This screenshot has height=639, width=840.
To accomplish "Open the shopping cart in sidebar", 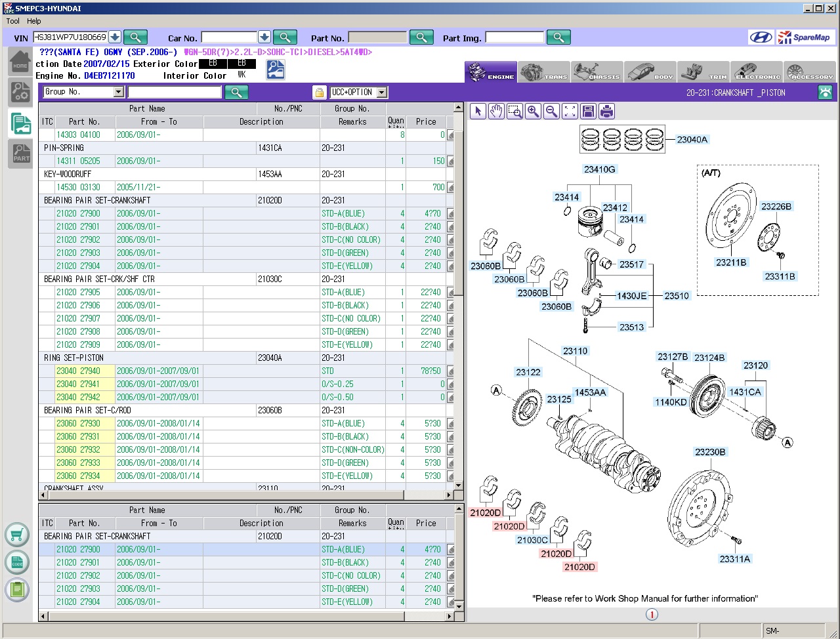I will (17, 535).
